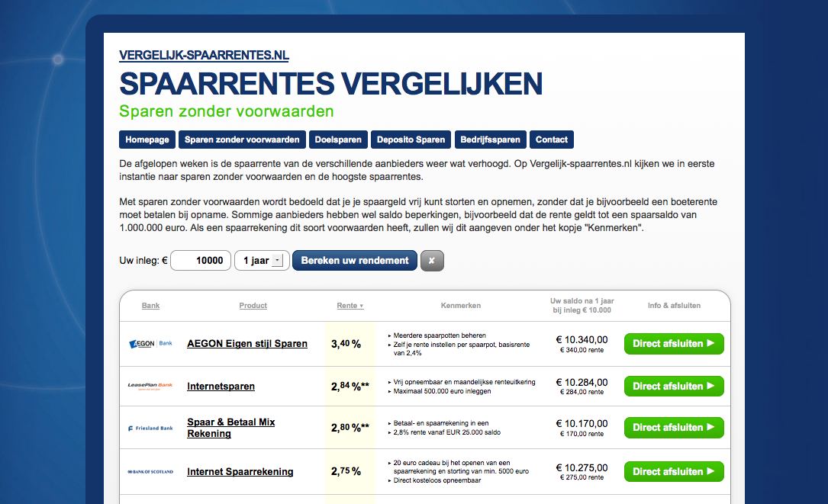Click the Bank of Scotland logo

pyautogui.click(x=150, y=472)
